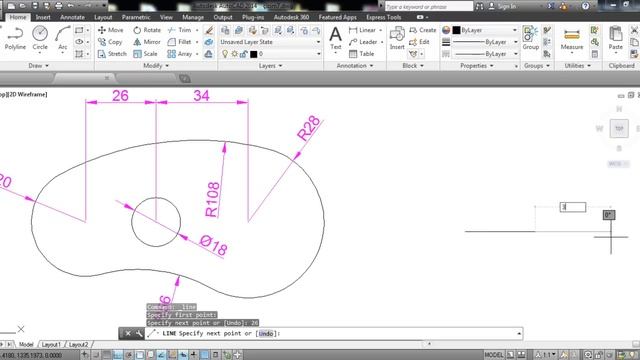Screen dimensions: 640x360
Task: Expand the Annotation panel
Action: tap(354, 66)
